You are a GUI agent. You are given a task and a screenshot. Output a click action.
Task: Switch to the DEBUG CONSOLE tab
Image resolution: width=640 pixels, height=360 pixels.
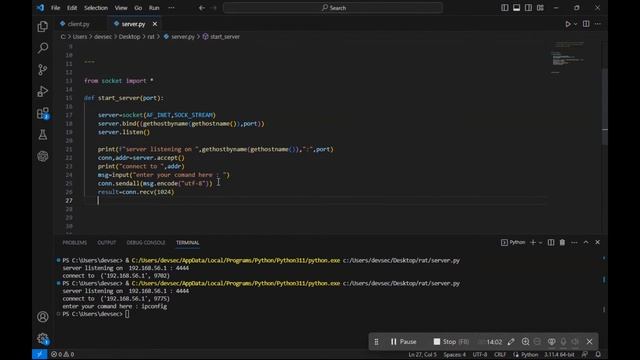click(x=146, y=242)
